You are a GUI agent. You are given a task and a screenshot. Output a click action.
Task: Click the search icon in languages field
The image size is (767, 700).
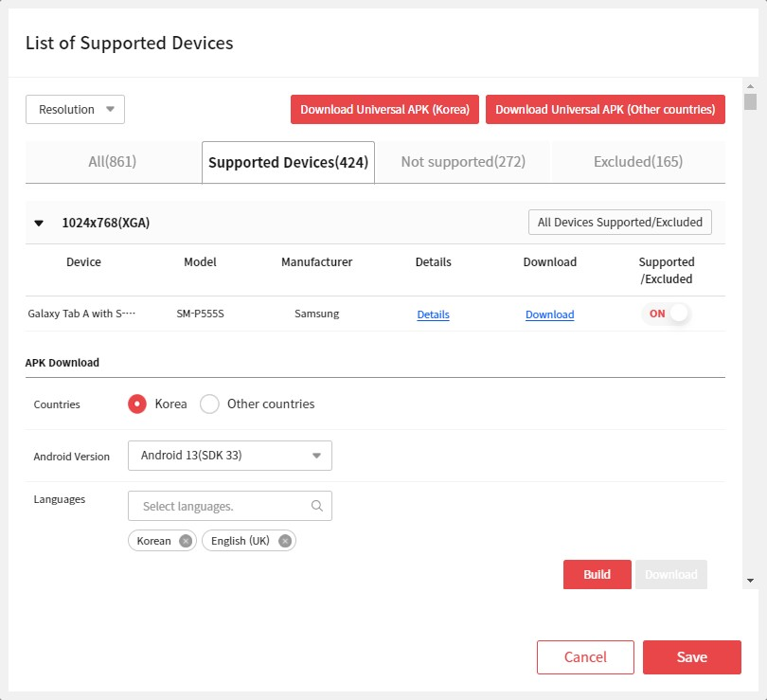pyautogui.click(x=317, y=506)
